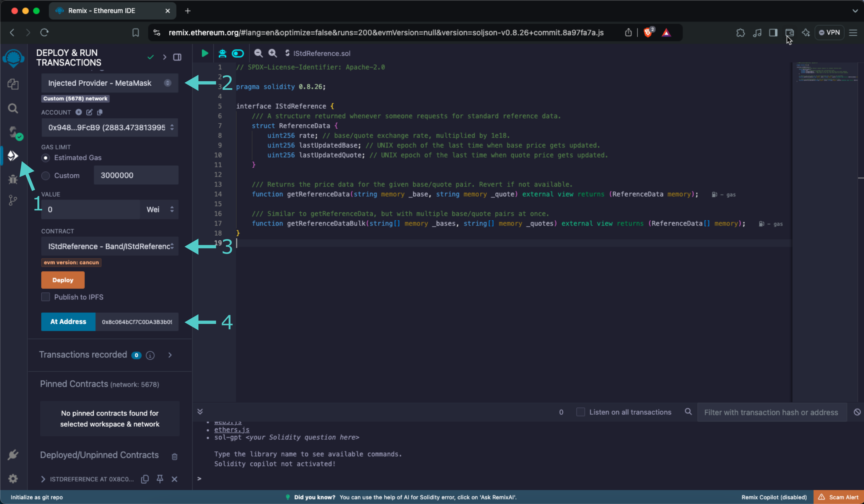Image resolution: width=864 pixels, height=504 pixels.
Task: Collapse the terminal with double chevron icon
Action: [x=200, y=411]
